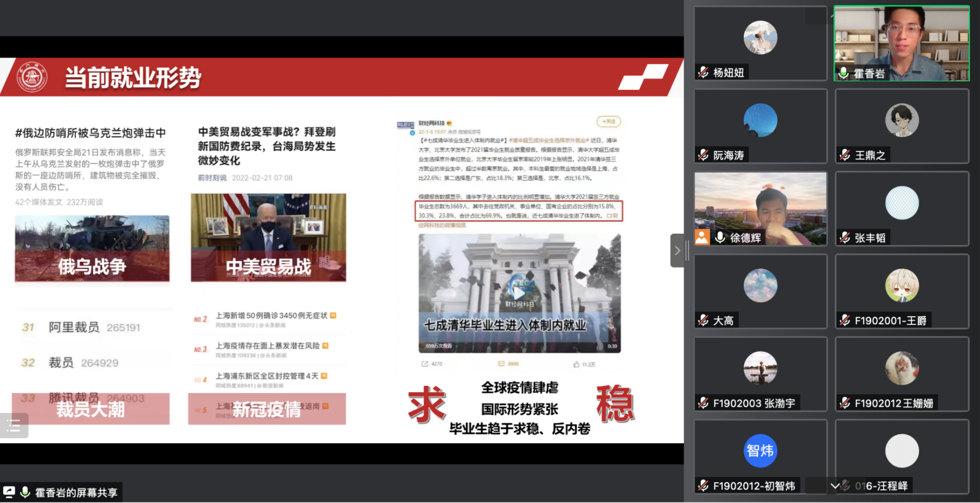Screen dimensions: 980x503
Task: Click the avatar/profile icon on 徐德辉's tile
Action: (x=702, y=237)
